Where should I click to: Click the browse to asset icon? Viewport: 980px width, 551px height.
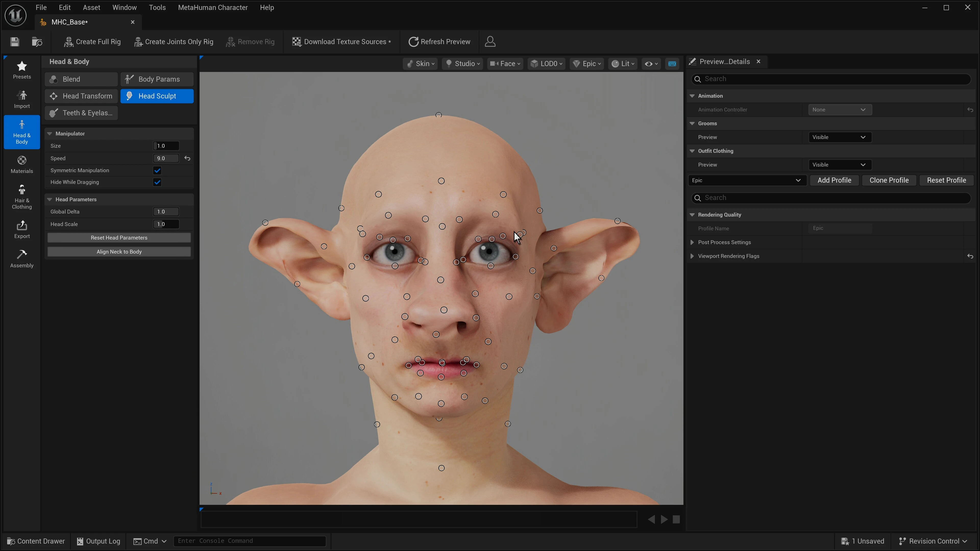coord(37,42)
